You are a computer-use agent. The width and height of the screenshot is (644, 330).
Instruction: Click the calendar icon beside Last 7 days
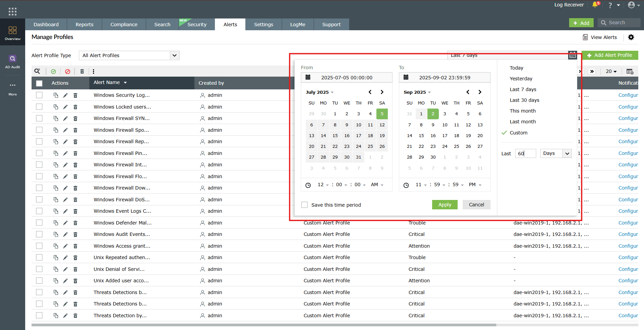(x=572, y=55)
